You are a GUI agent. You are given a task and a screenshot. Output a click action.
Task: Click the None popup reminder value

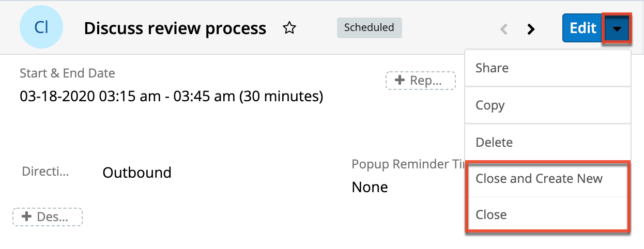(x=370, y=186)
